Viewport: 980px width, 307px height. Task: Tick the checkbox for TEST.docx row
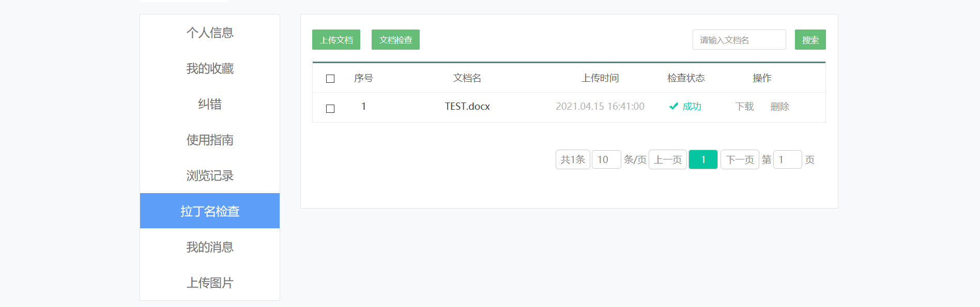[330, 109]
